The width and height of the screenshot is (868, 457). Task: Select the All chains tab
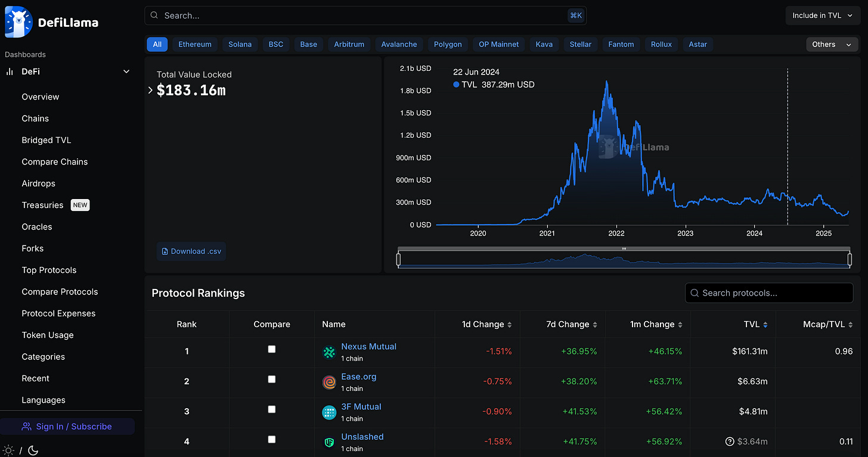pos(157,44)
